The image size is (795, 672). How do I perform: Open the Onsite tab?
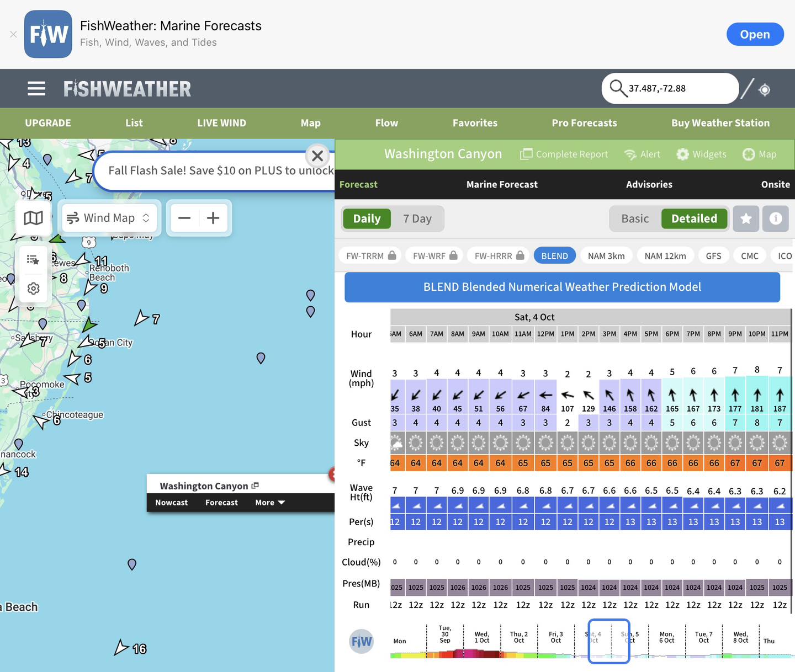(775, 185)
